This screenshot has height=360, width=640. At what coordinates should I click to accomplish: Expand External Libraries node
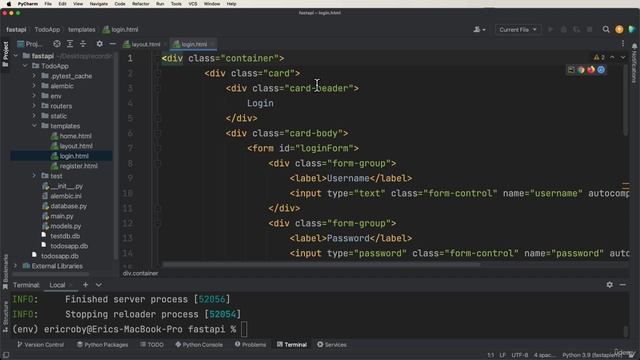(16, 266)
